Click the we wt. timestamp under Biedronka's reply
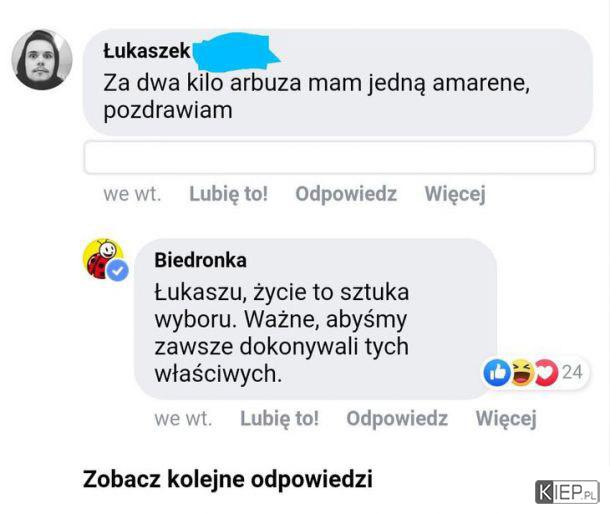This screenshot has height=514, width=610. [x=183, y=419]
